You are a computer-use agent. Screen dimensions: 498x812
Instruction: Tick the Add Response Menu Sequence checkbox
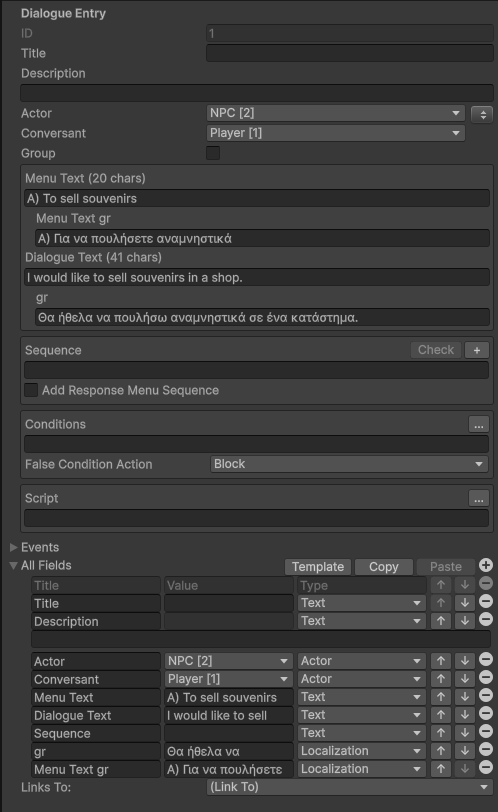click(x=31, y=390)
